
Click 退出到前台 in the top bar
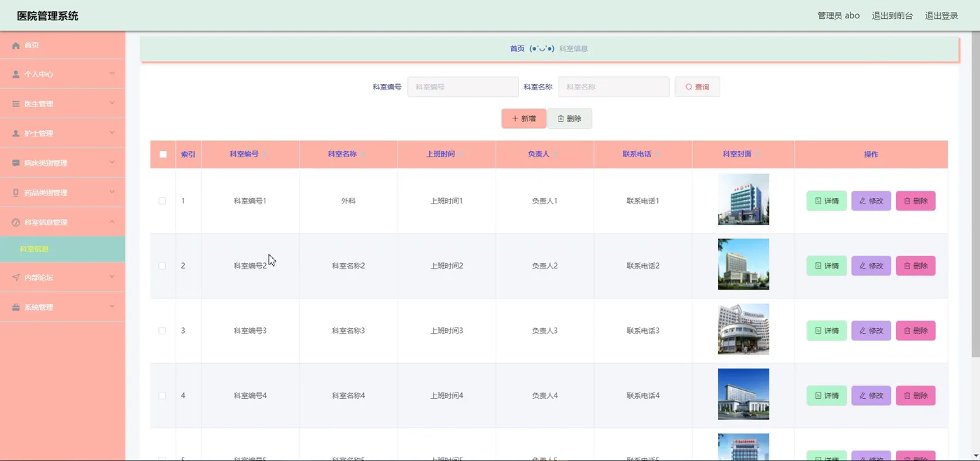[892, 15]
